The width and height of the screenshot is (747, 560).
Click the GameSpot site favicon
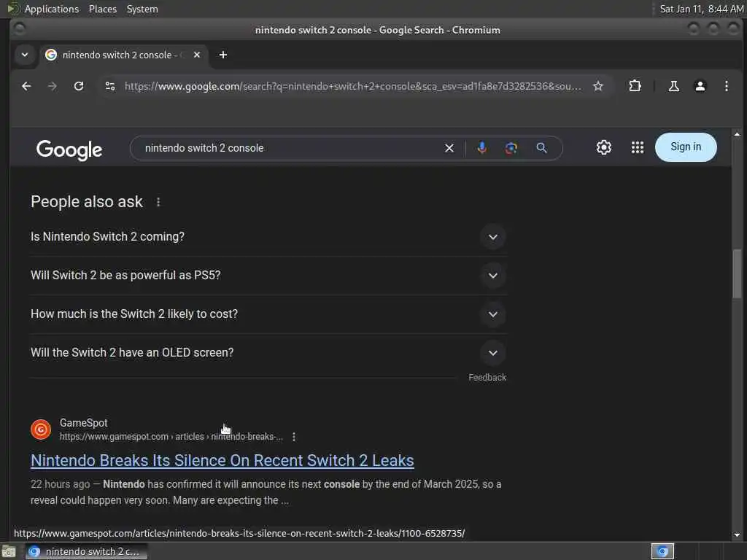(x=41, y=429)
